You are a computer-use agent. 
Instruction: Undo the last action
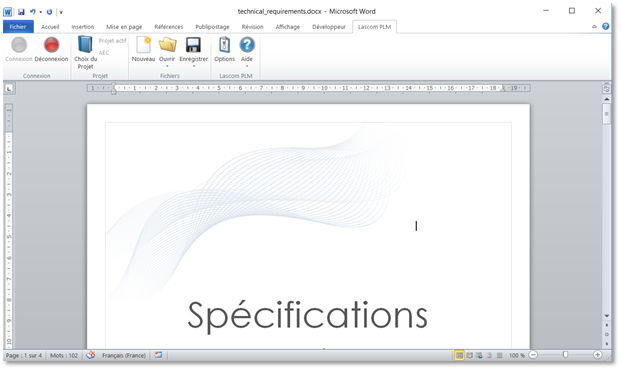point(33,12)
